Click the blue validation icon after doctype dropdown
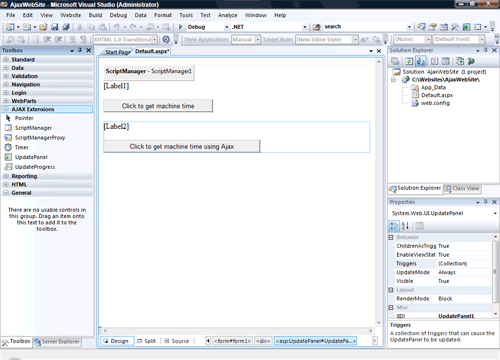 point(166,39)
